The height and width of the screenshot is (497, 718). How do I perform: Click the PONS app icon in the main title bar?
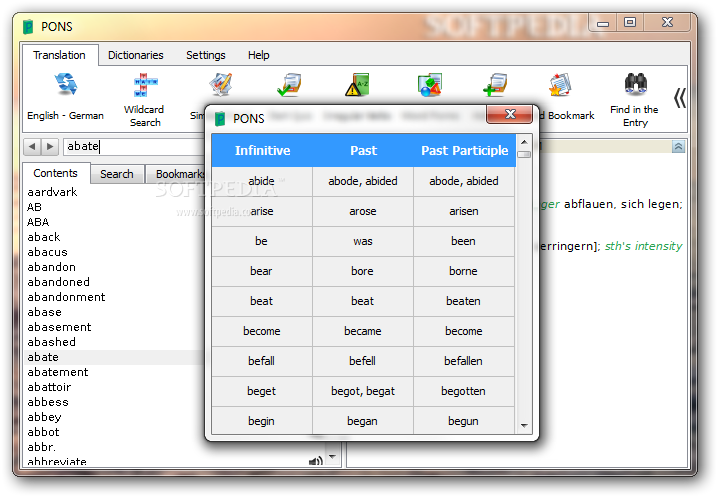28,27
